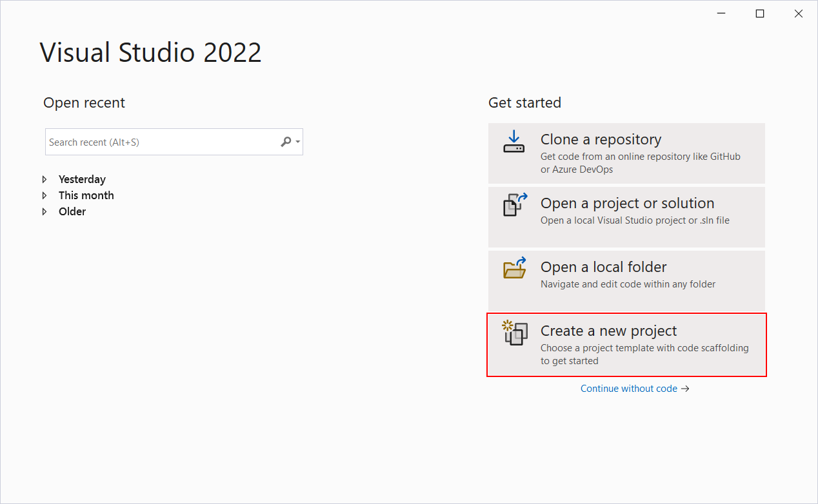Click the Create a new project sparkle icon

click(507, 324)
